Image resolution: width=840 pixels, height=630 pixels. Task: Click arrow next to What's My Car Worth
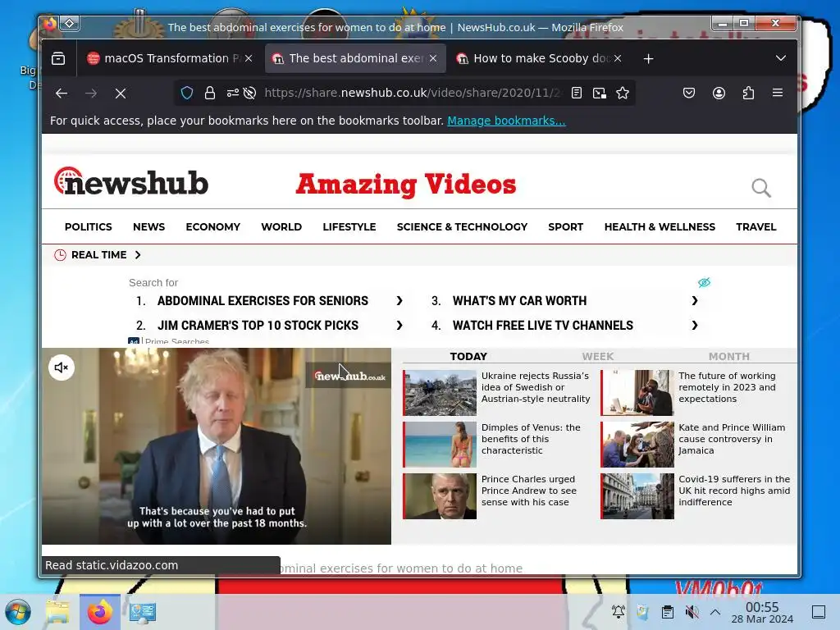pyautogui.click(x=695, y=301)
